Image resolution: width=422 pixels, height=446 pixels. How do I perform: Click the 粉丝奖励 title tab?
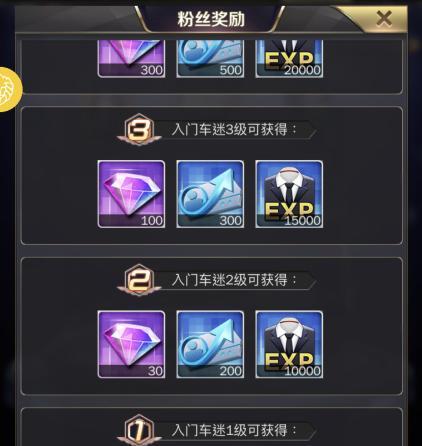[211, 19]
